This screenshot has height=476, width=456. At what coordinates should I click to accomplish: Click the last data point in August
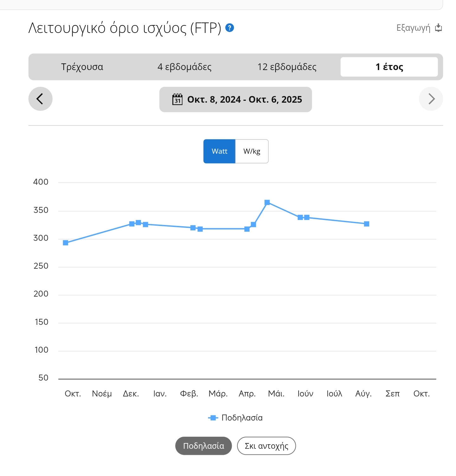(x=367, y=224)
